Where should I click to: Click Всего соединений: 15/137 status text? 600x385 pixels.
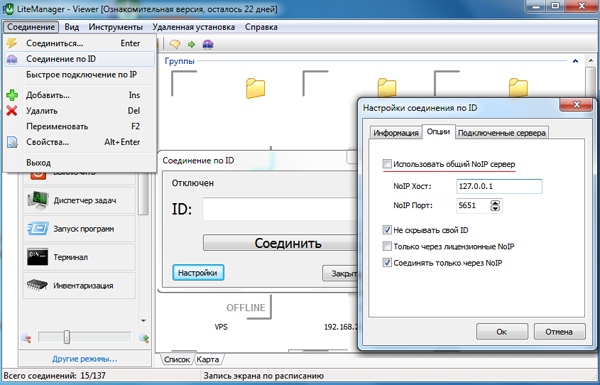[54, 376]
